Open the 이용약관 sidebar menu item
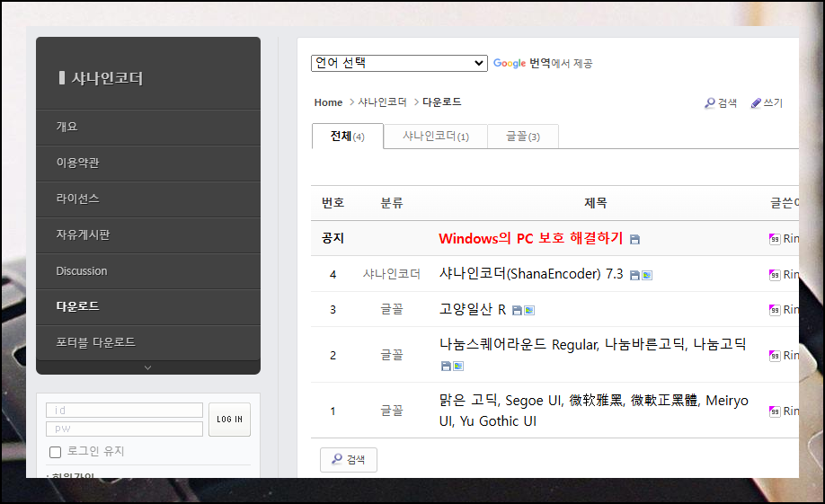 click(148, 164)
